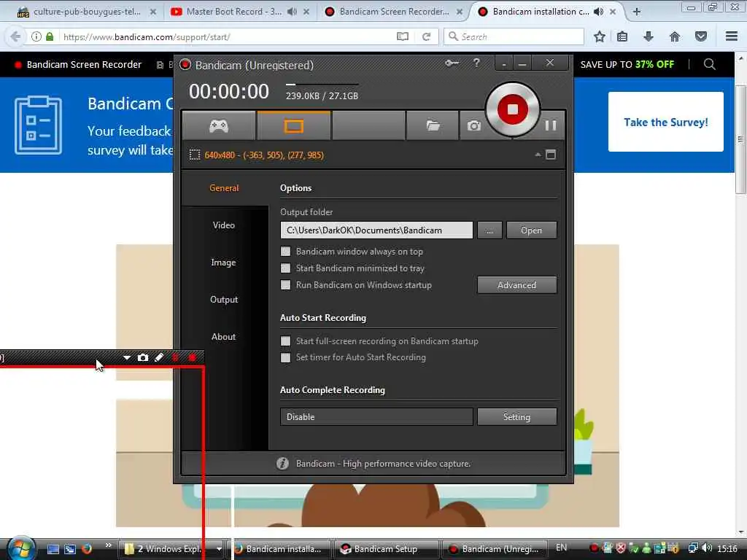This screenshot has width=747, height=560.
Task: Click Open button for output folder
Action: point(531,230)
